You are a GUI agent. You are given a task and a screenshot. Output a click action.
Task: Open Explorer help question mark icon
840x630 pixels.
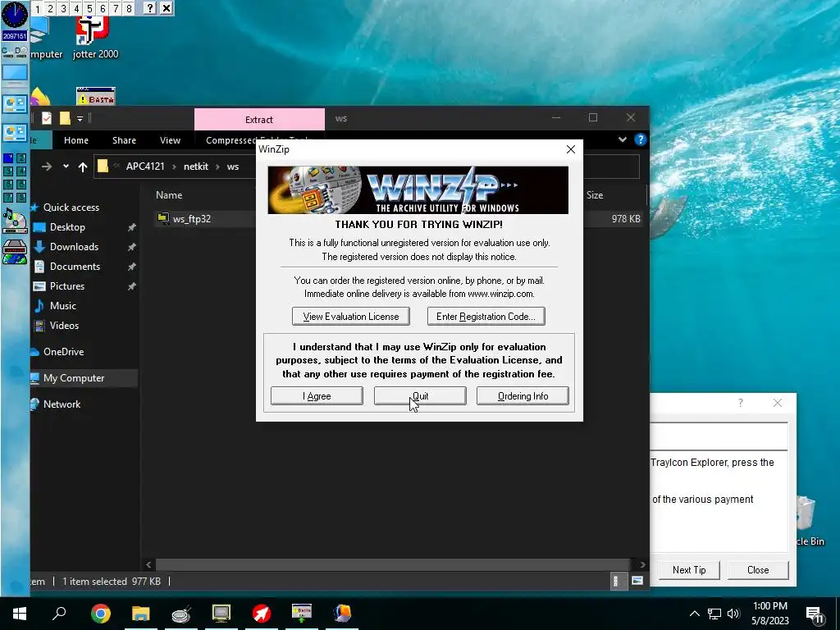point(640,139)
